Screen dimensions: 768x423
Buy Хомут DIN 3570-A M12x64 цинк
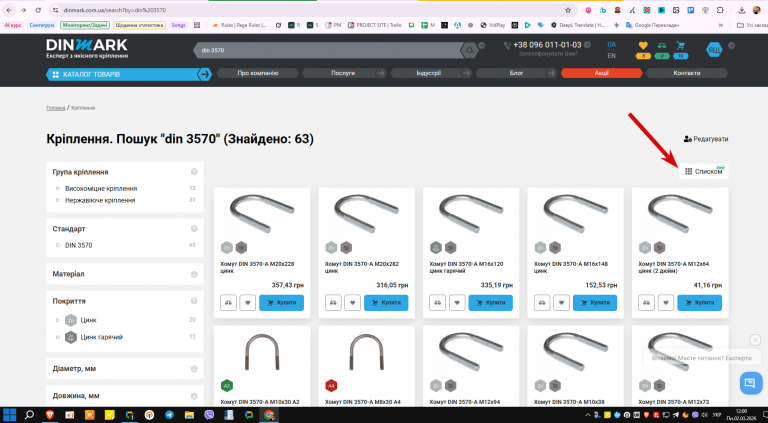click(x=699, y=303)
